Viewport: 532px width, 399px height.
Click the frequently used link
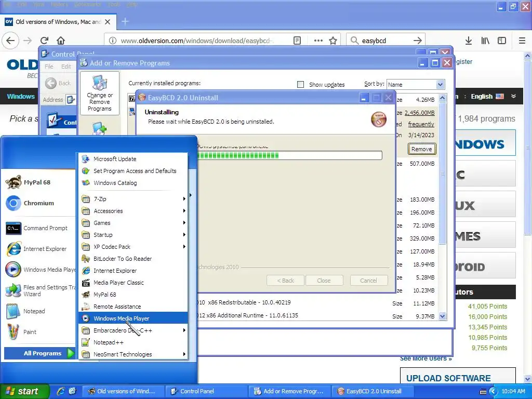421,124
